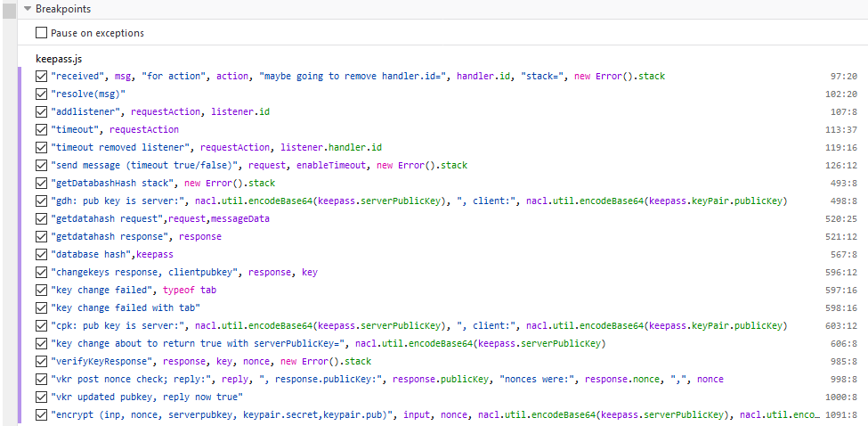Image resolution: width=868 pixels, height=426 pixels.
Task: Toggle "key change failed with tab" checkbox
Action: tap(41, 307)
